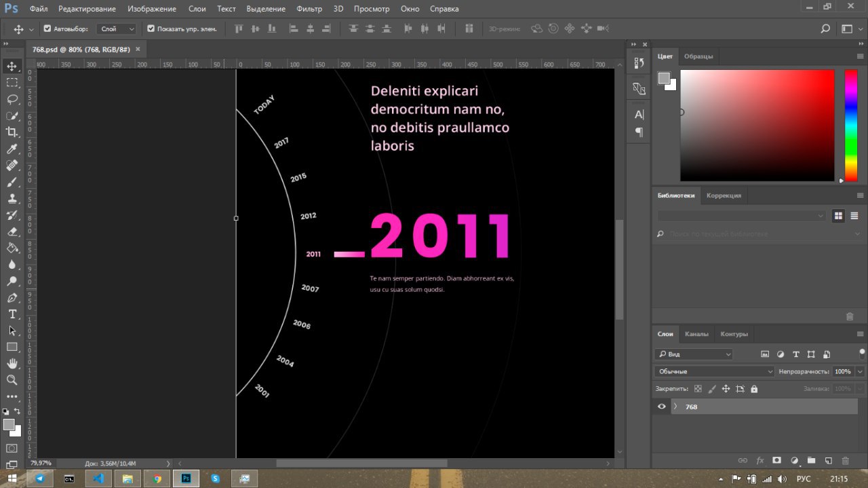Select the Rectangular Marquee tool
Screen dimensions: 868x488
[12, 82]
